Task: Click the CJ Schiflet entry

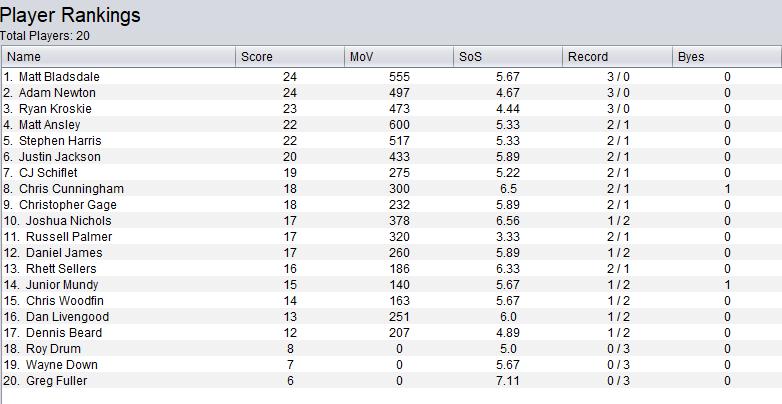Action: click(52, 173)
